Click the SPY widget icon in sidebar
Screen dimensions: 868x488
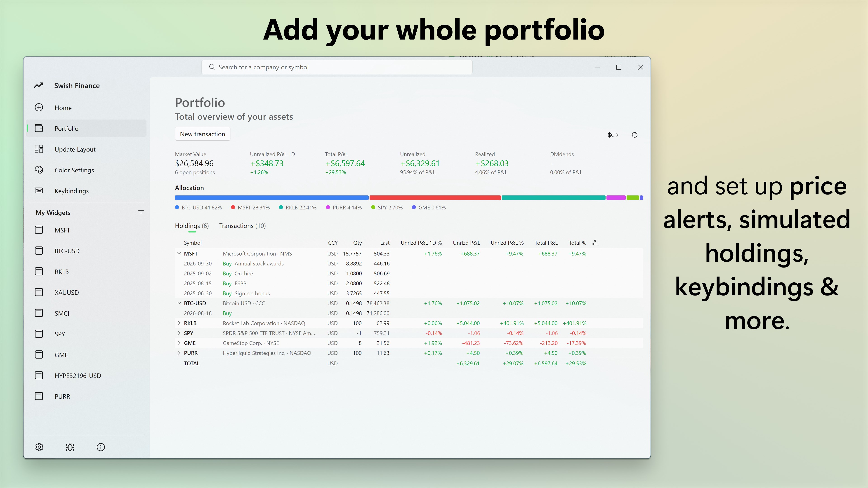39,334
